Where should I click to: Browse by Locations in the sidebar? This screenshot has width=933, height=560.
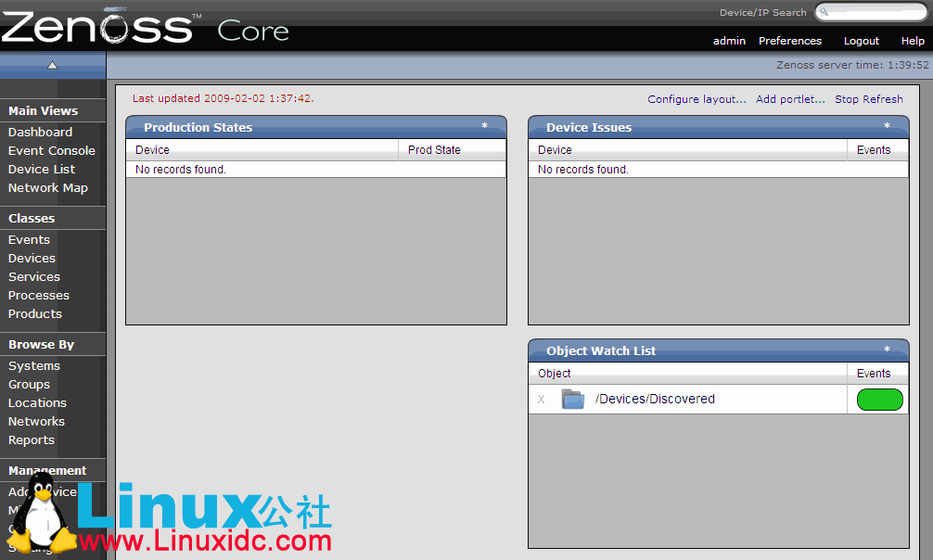pos(37,402)
